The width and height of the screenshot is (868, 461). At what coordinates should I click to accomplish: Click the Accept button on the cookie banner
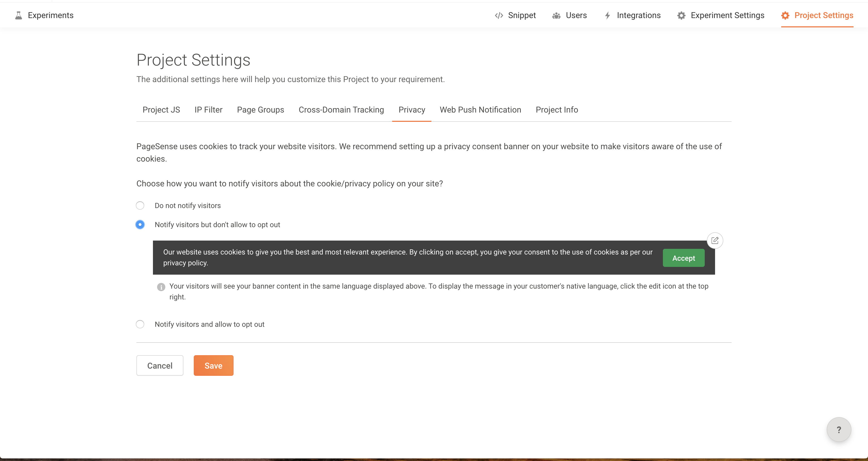click(683, 258)
